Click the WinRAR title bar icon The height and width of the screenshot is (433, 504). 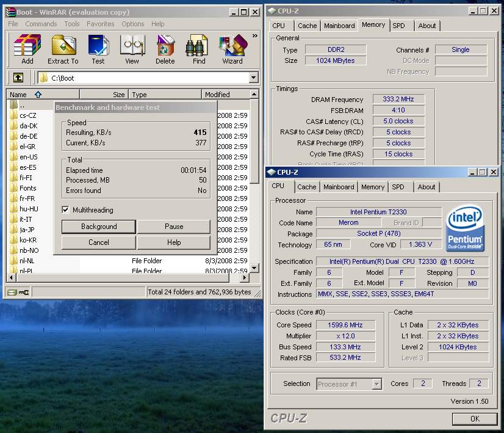10,12
